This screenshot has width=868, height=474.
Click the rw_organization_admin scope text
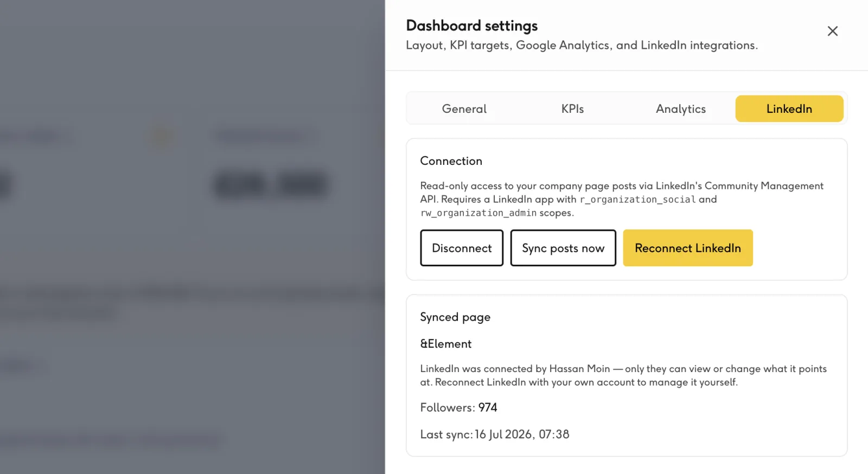478,213
